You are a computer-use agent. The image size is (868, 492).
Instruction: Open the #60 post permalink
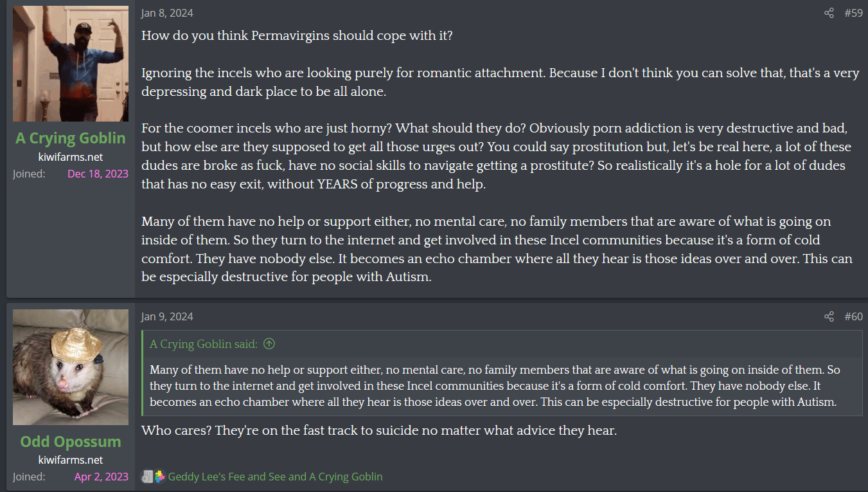coord(853,316)
